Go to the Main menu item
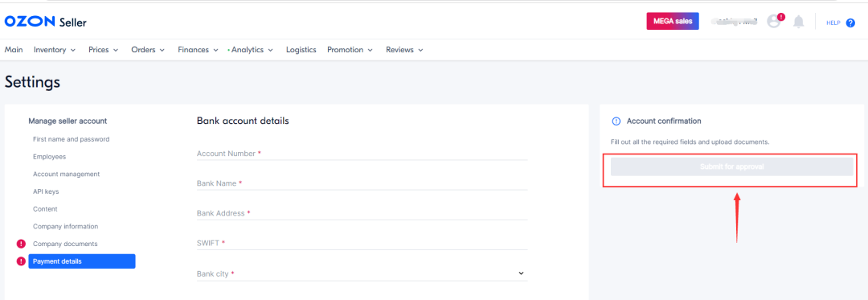The width and height of the screenshot is (868, 300). click(14, 50)
